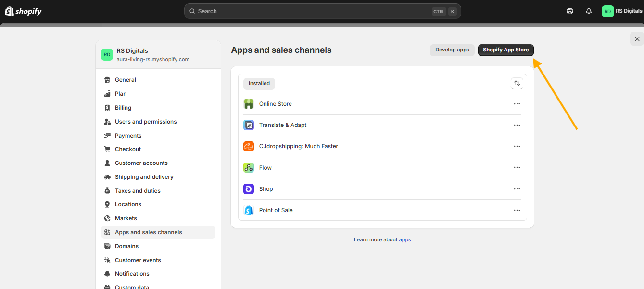Click the Locations pin icon
This screenshot has width=644, height=289.
tap(107, 204)
